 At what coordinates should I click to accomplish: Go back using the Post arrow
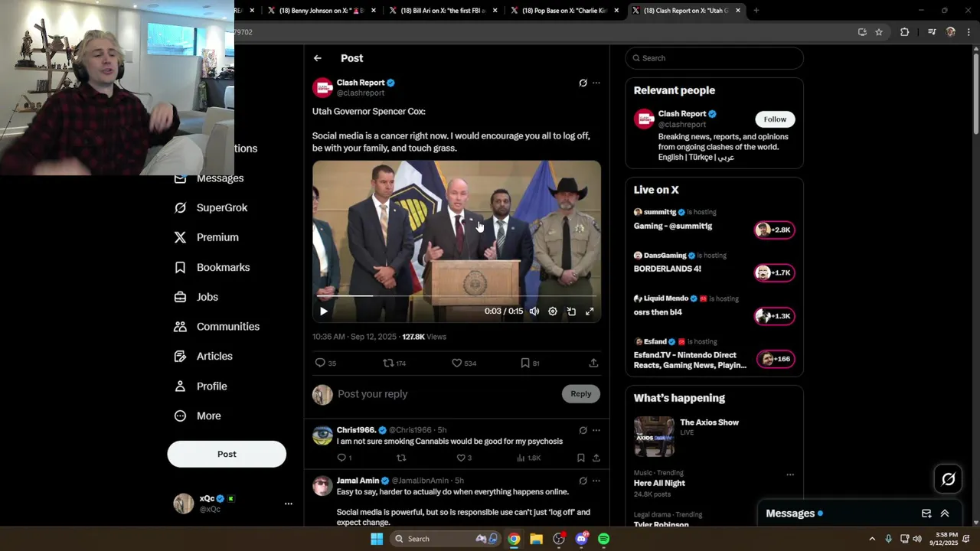[x=318, y=58]
